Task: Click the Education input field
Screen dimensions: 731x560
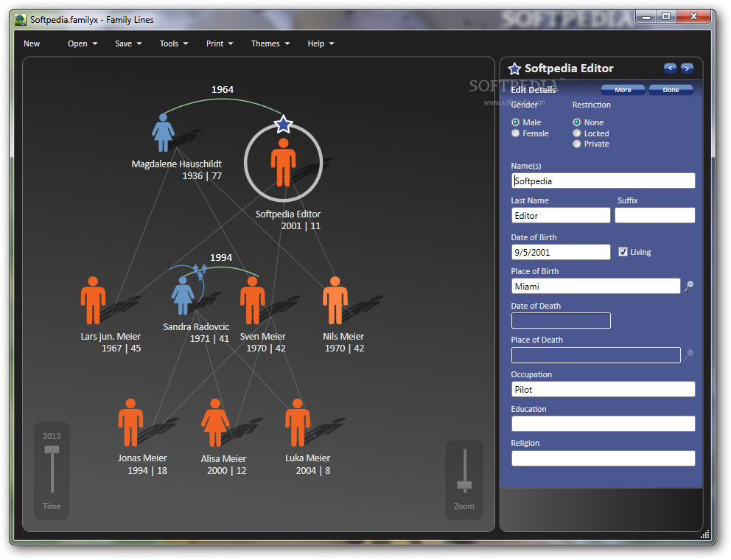Action: click(604, 424)
